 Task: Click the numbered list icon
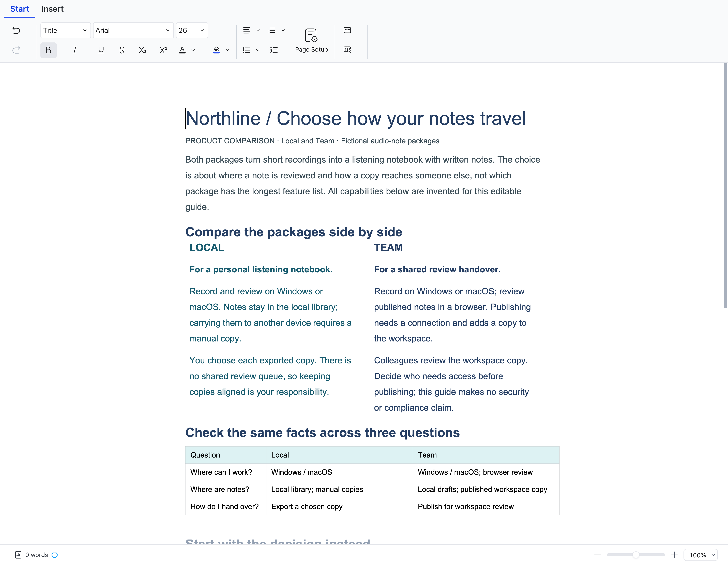pos(247,50)
